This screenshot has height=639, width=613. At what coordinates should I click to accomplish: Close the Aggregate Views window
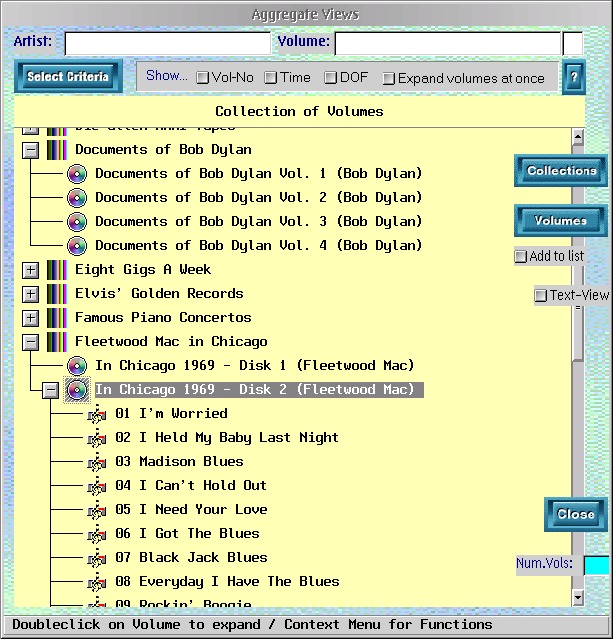[576, 514]
